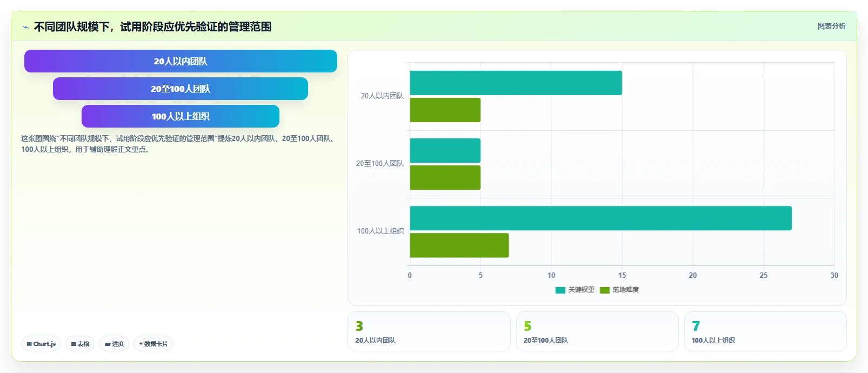Viewport: 868px width, 373px height.
Task: Click the 数据卡片 tag
Action: click(153, 344)
